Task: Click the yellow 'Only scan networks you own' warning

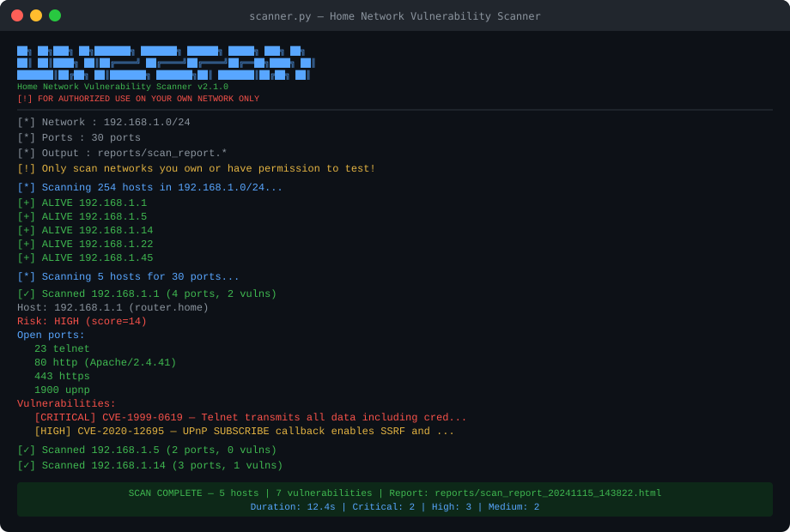Action: pos(196,168)
